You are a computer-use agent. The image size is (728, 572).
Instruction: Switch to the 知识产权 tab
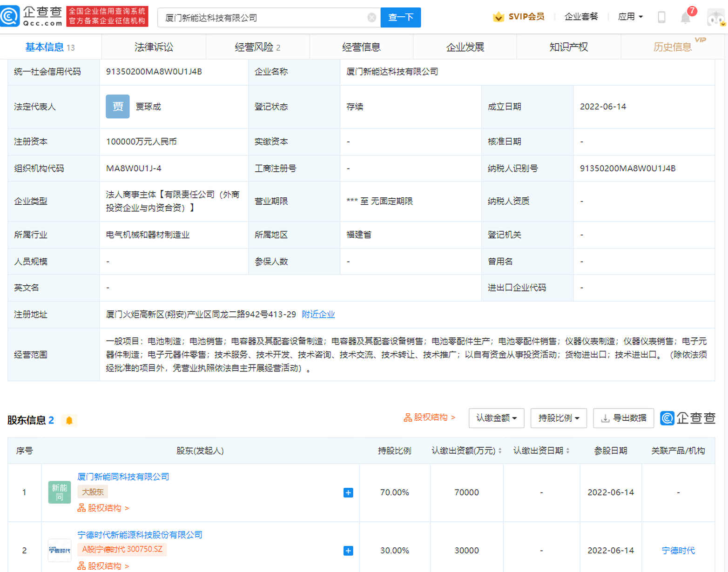tap(568, 47)
